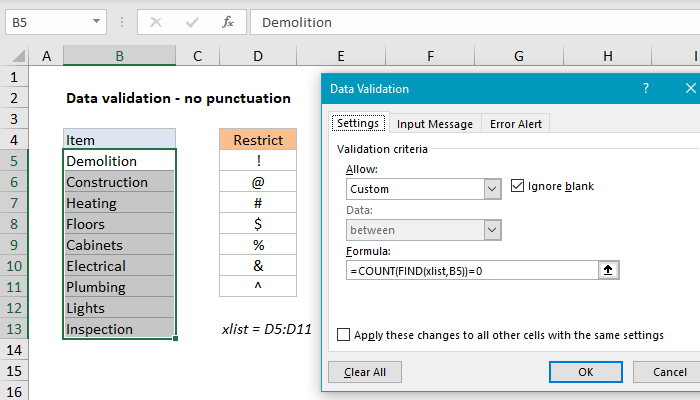Switch to the Input Message tab
The width and height of the screenshot is (700, 400).
tap(434, 124)
